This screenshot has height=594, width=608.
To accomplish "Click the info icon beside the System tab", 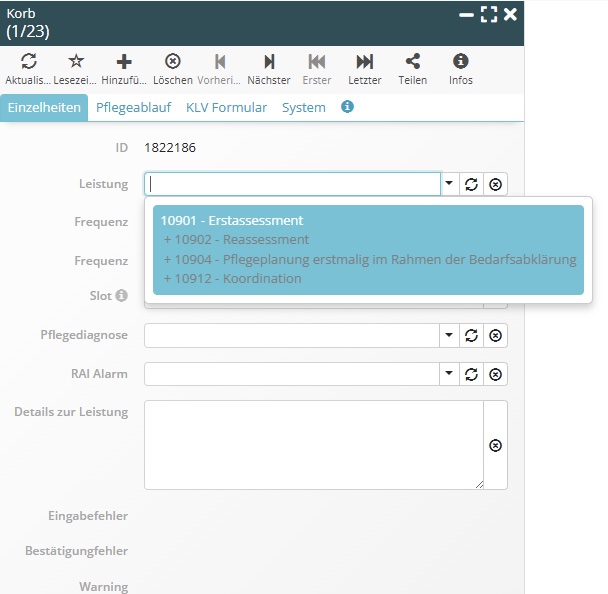I will (347, 107).
